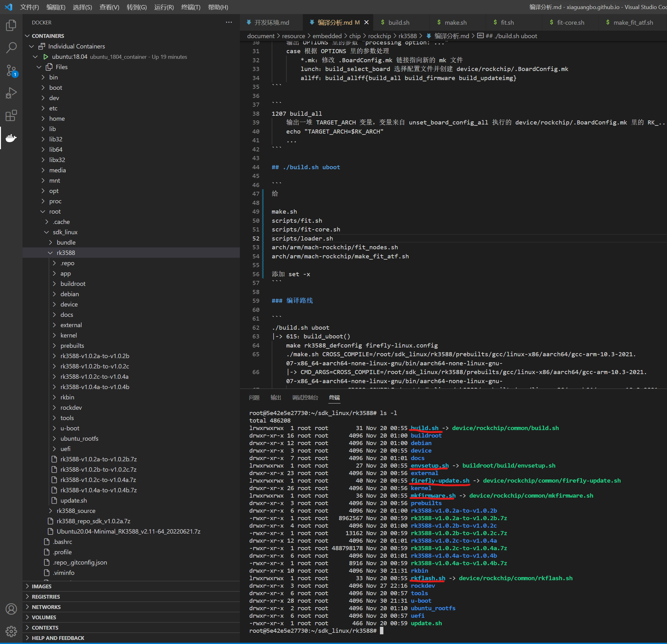Open the 终端(T) menu
Viewport: 667px width, 644px height.
(x=190, y=7)
